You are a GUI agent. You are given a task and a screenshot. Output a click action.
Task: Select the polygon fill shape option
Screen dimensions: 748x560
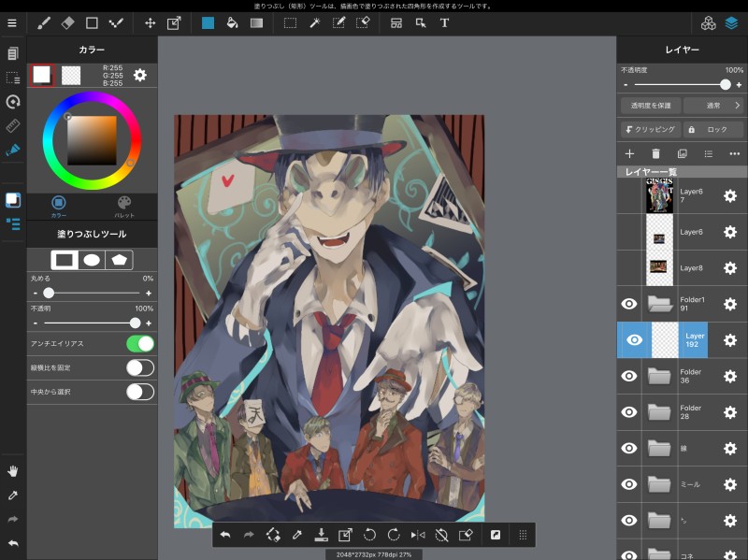tap(119, 260)
